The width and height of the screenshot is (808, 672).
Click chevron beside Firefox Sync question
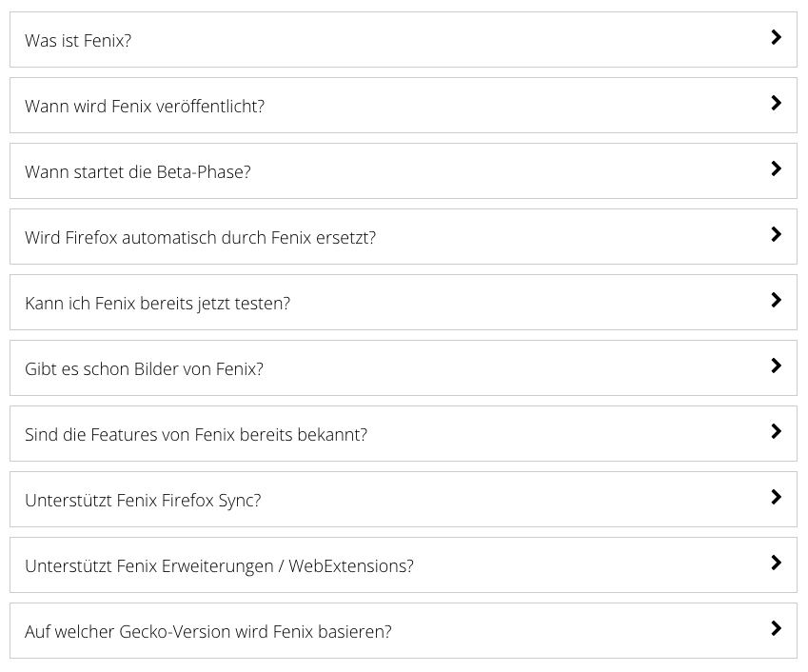coord(776,498)
